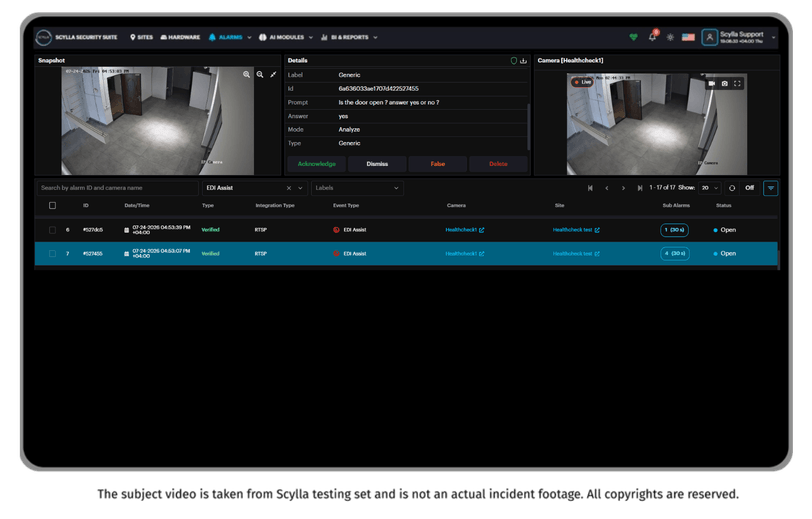Click the Id value 6a636033ae1707d422527455

379,89
